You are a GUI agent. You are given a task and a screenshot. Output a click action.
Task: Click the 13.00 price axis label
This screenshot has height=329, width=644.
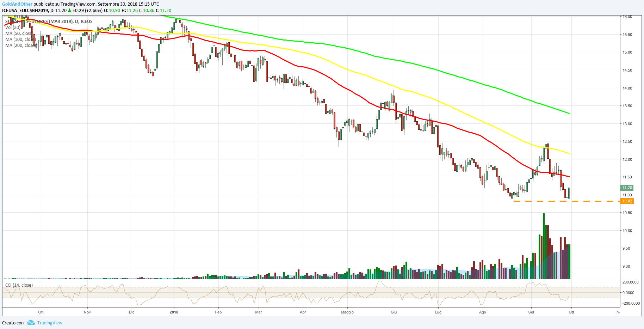(627, 124)
